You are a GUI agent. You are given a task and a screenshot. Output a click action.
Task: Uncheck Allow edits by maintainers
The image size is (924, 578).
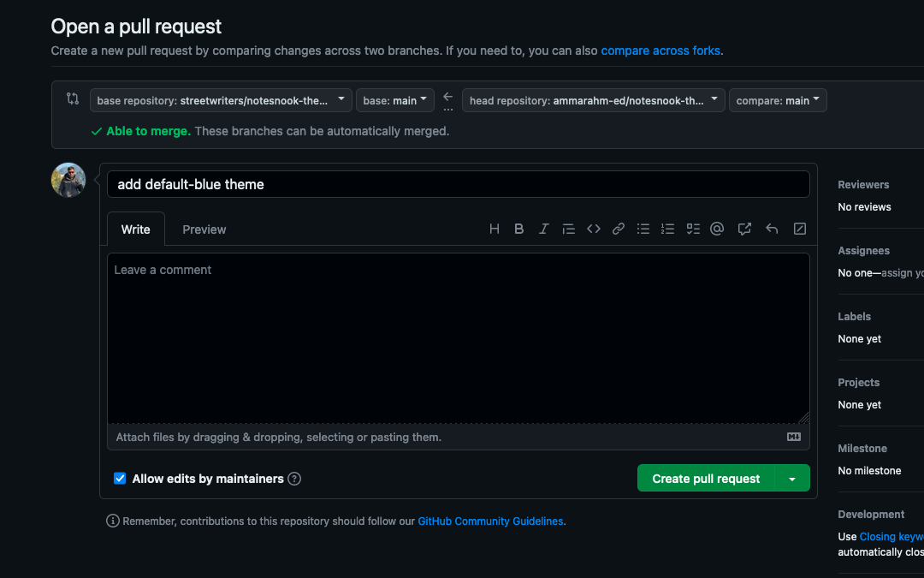[x=120, y=479]
